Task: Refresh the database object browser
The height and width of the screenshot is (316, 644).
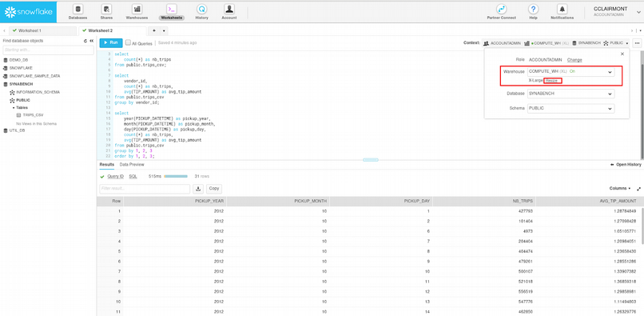Action: pyautogui.click(x=85, y=41)
